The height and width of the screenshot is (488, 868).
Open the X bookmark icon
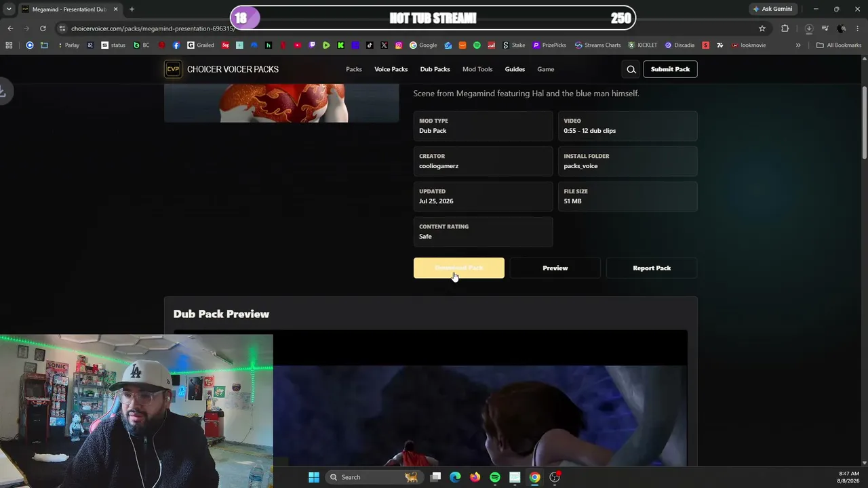[x=384, y=45]
